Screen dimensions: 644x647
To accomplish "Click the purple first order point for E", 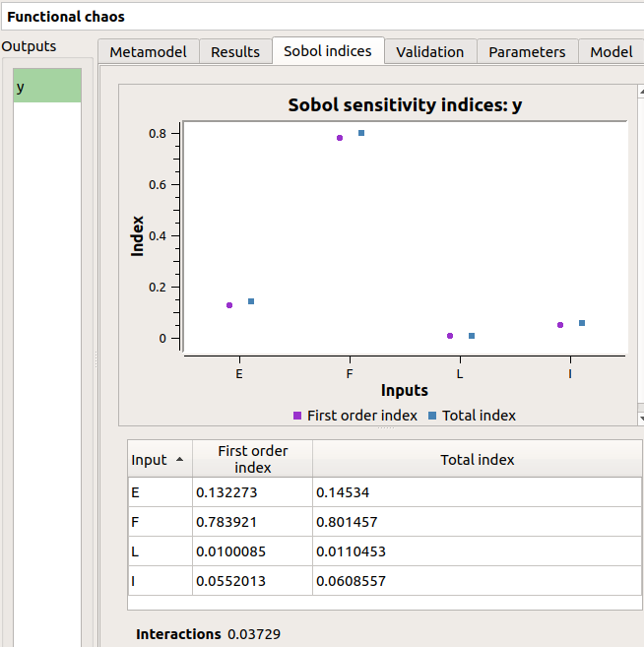I will click(229, 305).
